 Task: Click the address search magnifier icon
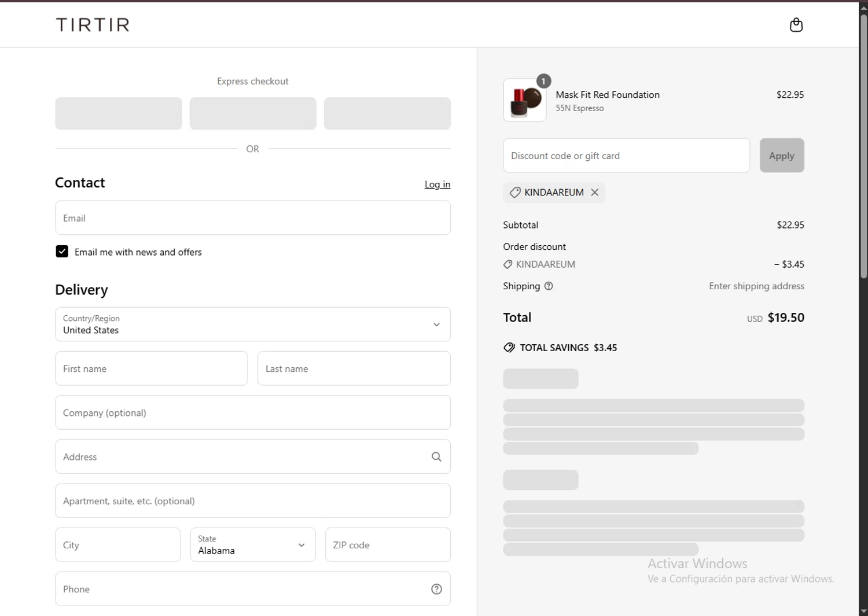coord(436,457)
